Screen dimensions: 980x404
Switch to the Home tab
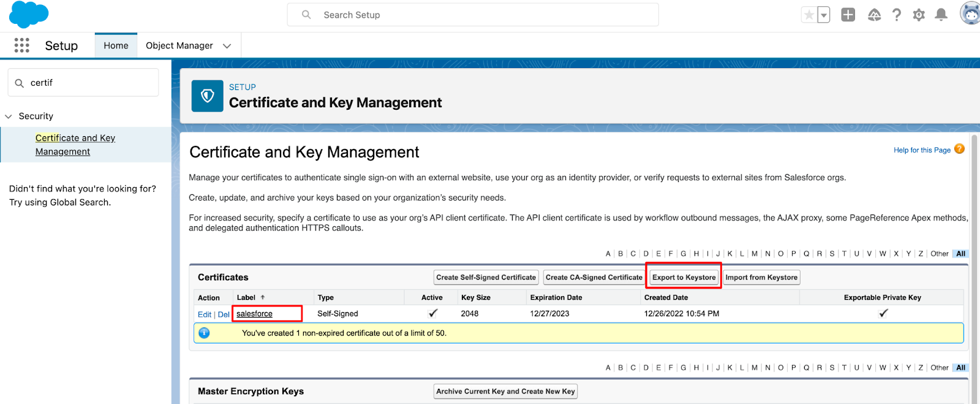click(x=116, y=45)
